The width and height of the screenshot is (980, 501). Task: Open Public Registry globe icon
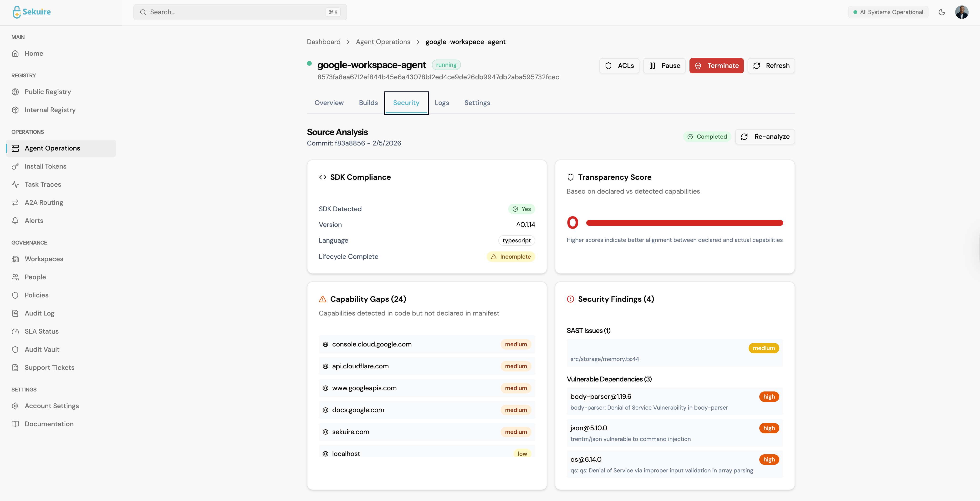pos(15,92)
